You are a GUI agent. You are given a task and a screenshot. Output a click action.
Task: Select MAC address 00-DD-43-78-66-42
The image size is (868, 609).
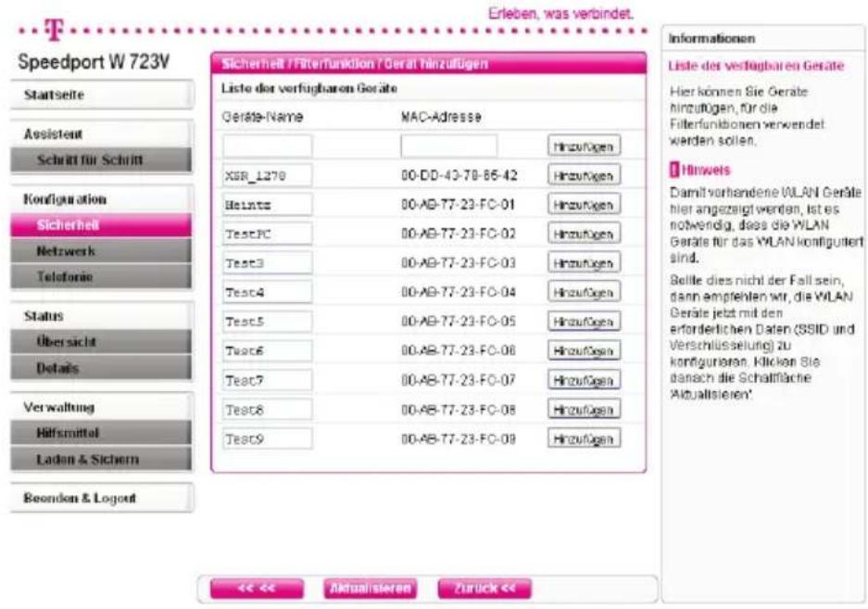click(x=459, y=176)
